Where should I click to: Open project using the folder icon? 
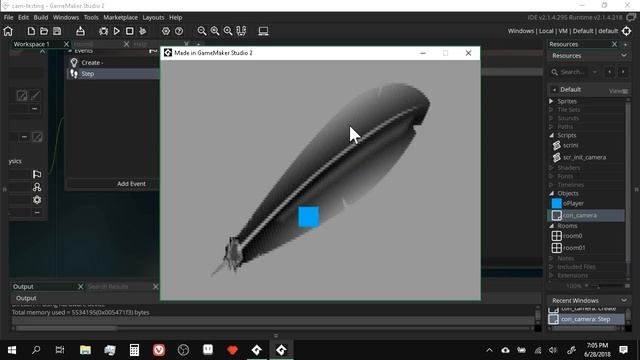click(44, 31)
